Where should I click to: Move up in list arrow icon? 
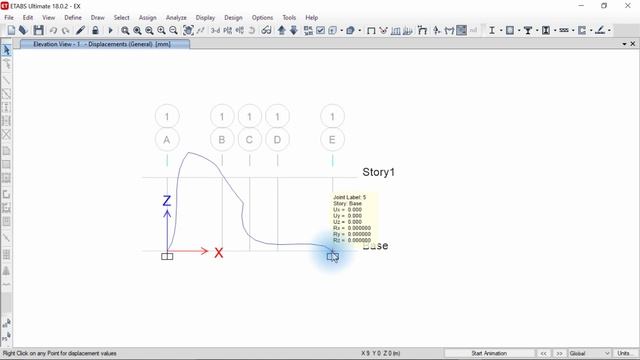point(281,30)
